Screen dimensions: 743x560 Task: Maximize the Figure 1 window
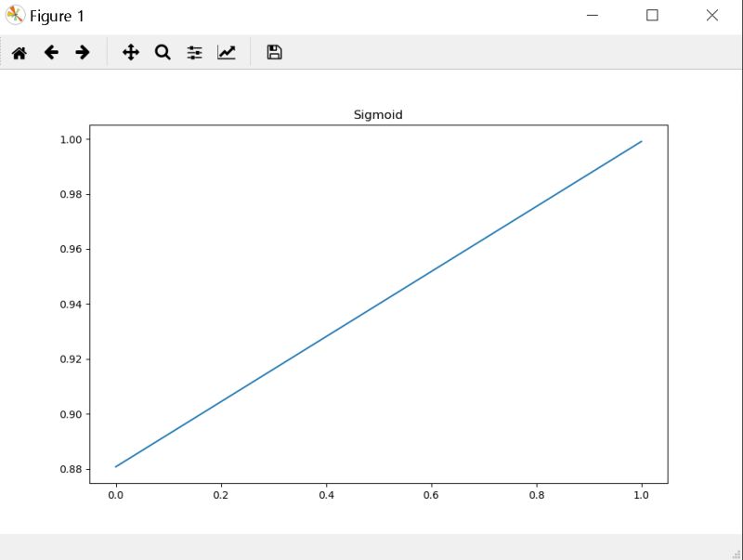pyautogui.click(x=652, y=15)
